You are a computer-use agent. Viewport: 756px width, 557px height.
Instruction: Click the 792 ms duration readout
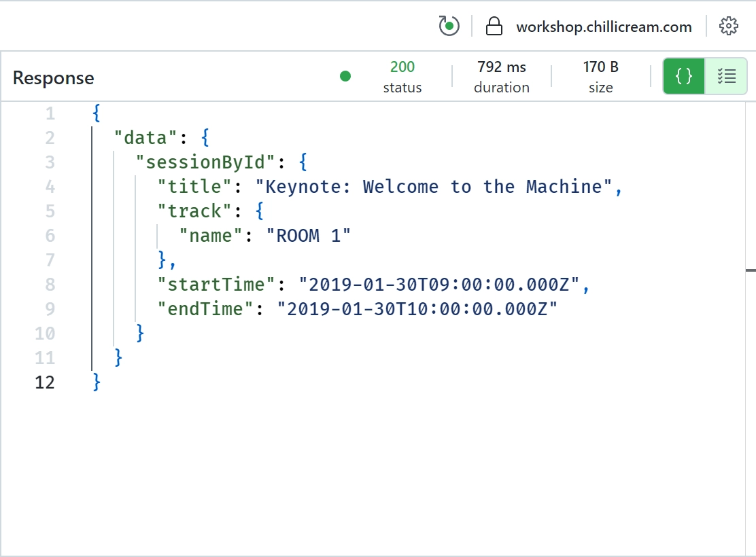(x=502, y=77)
